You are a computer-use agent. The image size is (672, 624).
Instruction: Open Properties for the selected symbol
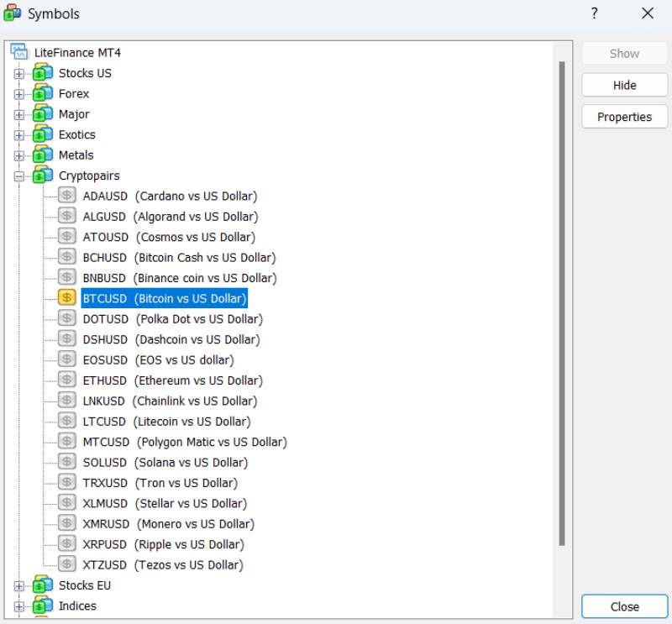point(624,117)
